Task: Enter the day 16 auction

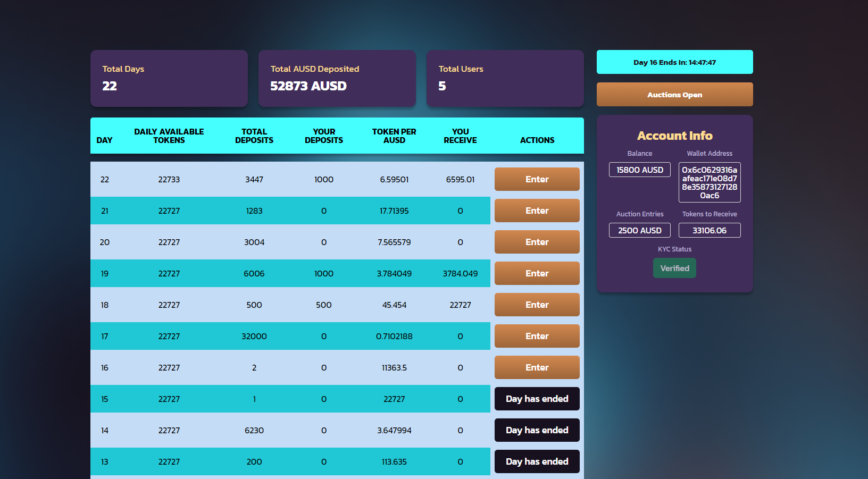Action: (x=537, y=367)
